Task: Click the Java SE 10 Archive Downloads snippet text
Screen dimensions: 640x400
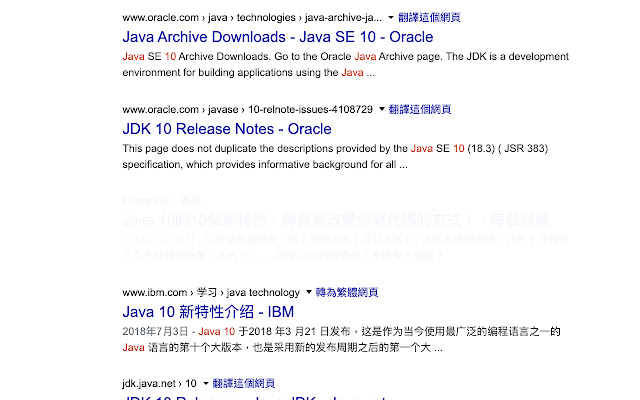Action: pyautogui.click(x=345, y=64)
